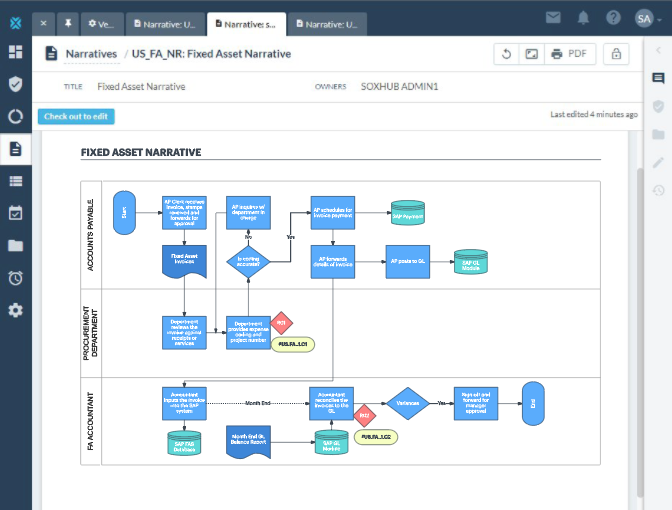
Task: Click the SAP FAS Database shape
Action: point(184,443)
